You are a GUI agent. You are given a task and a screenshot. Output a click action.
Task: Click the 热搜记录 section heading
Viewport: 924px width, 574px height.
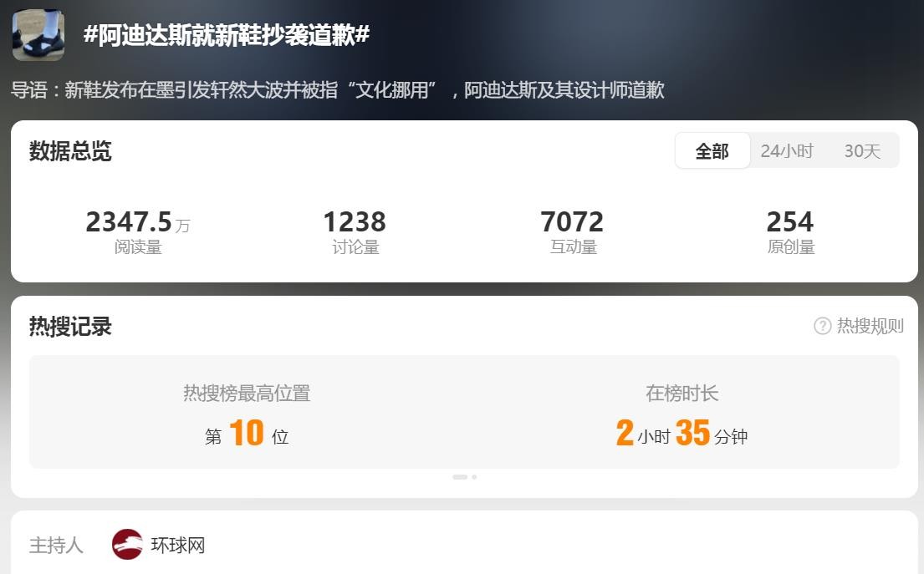tap(70, 326)
